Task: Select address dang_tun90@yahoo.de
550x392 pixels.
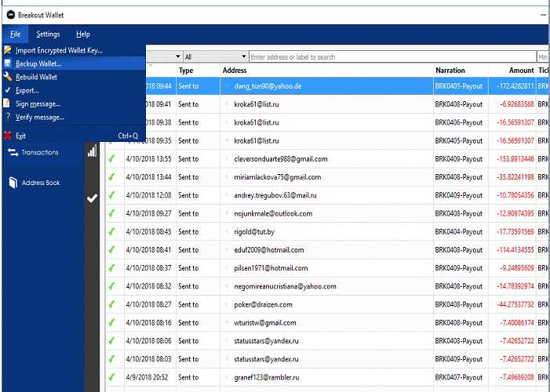Action: (x=268, y=86)
